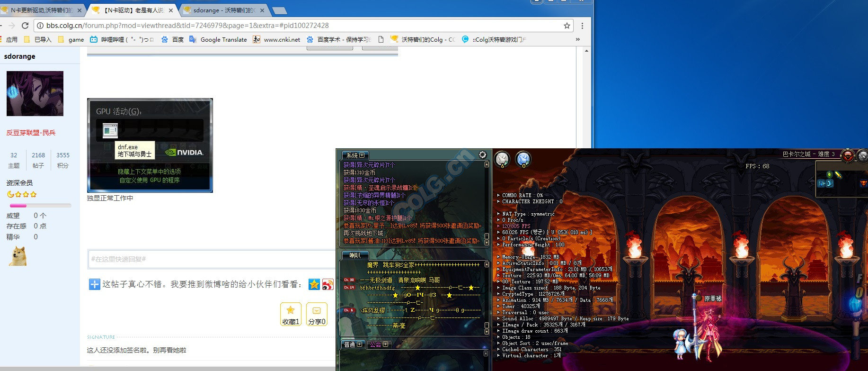The height and width of the screenshot is (371, 868).
Task: Click sdorange's avatar image
Action: (x=35, y=93)
